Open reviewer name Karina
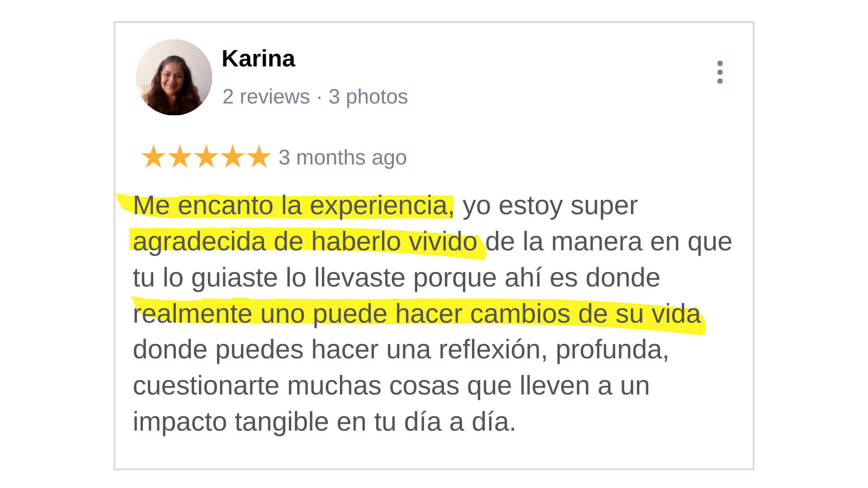This screenshot has height=488, width=868. [258, 59]
